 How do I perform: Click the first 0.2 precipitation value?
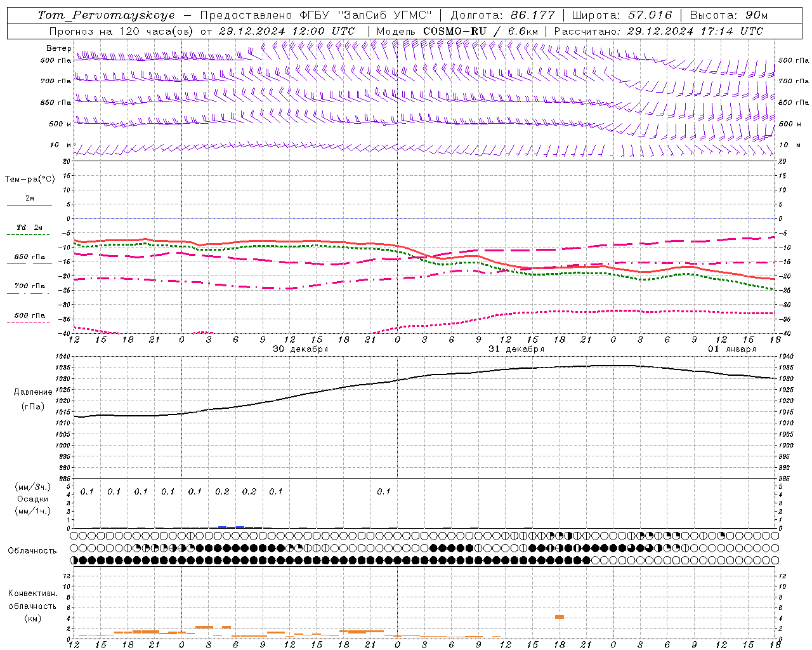[222, 491]
